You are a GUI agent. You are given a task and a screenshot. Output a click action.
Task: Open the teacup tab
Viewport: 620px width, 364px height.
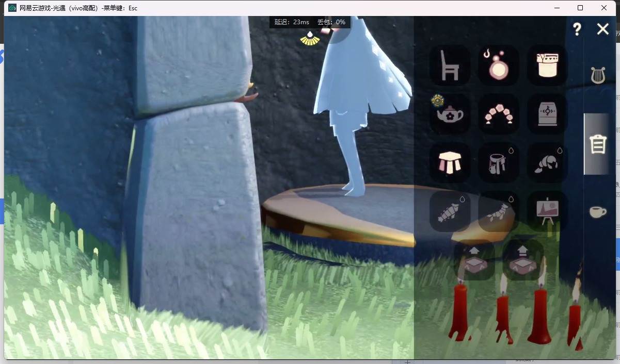point(598,212)
